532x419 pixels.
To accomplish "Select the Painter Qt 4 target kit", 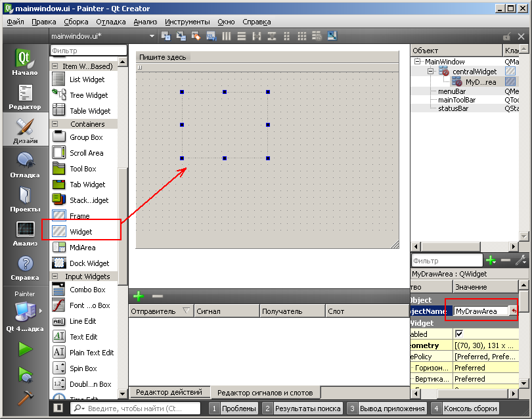I will (25, 311).
